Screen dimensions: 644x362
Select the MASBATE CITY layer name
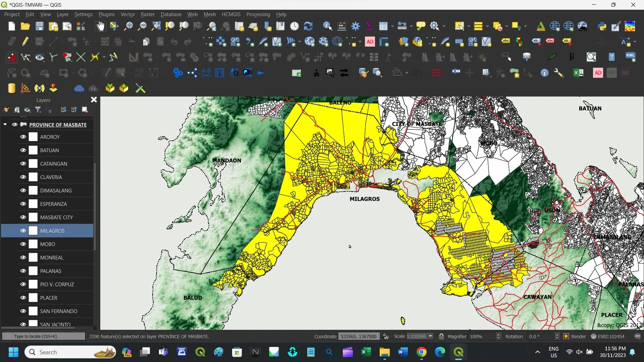click(56, 217)
